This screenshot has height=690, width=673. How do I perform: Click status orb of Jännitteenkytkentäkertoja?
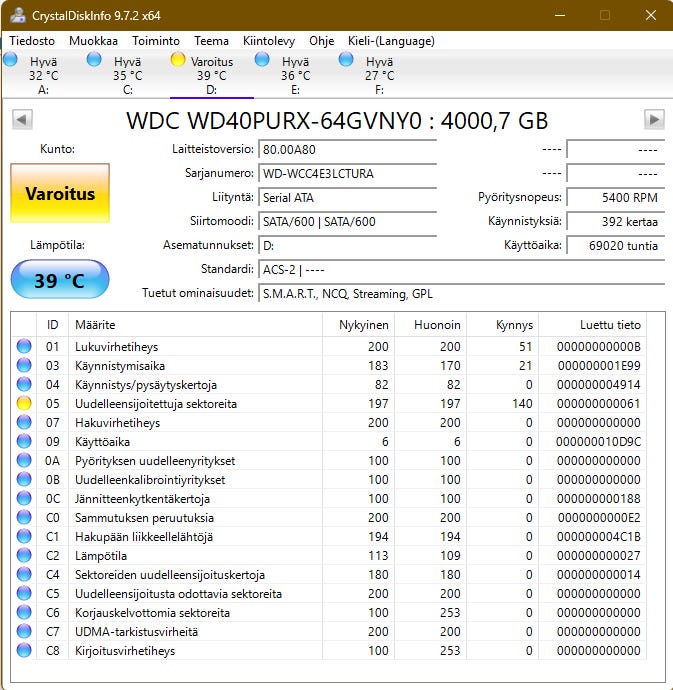[24, 498]
